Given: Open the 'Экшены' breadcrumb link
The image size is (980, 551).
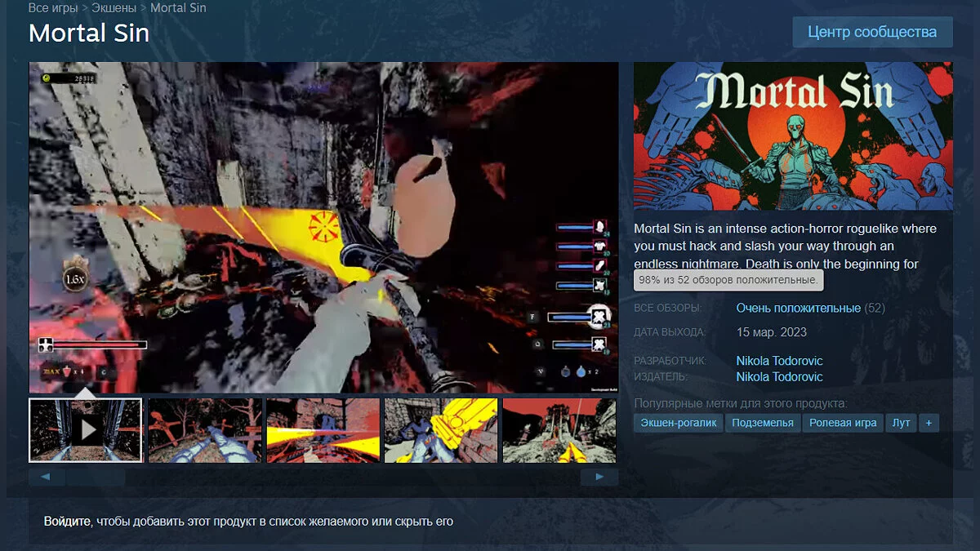Looking at the screenshot, I should (114, 8).
